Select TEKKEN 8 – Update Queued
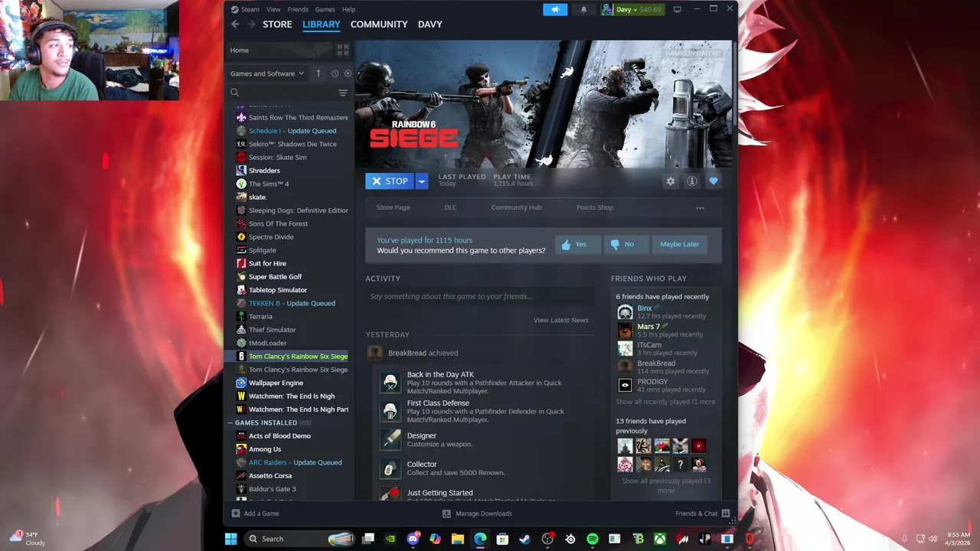 [x=291, y=303]
